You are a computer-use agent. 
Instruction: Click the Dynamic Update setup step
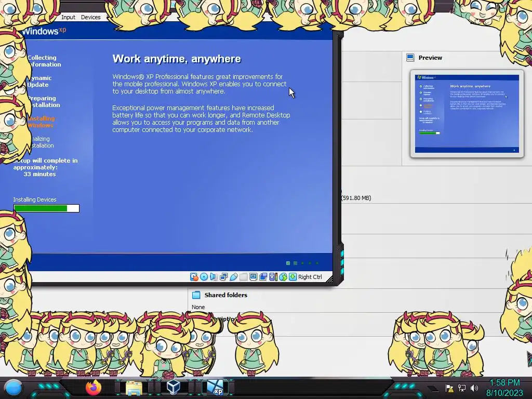(x=39, y=82)
